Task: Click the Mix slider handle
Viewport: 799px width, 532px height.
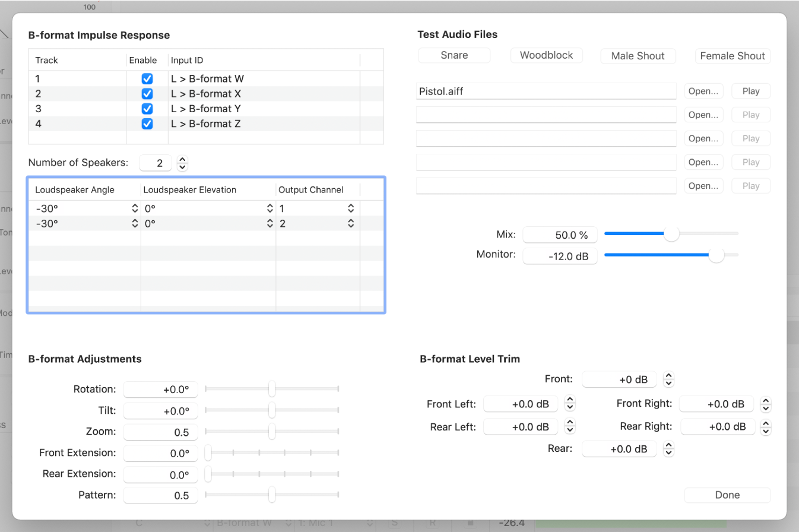Action: [x=671, y=234]
